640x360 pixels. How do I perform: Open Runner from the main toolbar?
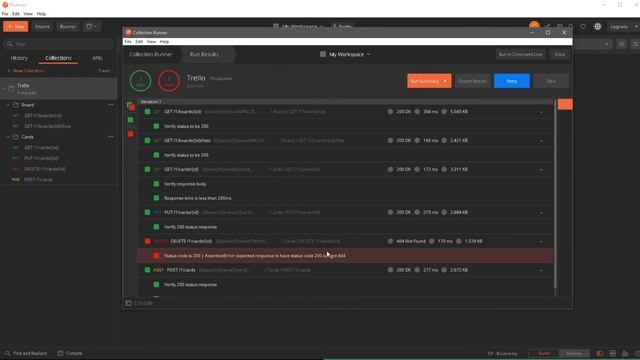coord(67,27)
